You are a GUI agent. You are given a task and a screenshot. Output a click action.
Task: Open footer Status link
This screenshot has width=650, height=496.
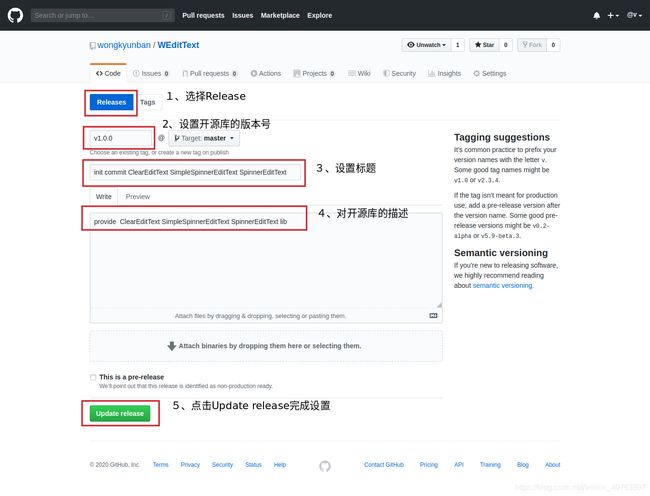(x=253, y=465)
